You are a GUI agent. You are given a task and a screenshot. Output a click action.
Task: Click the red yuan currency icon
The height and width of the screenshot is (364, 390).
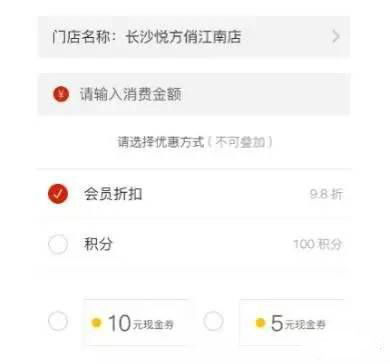[x=61, y=94]
